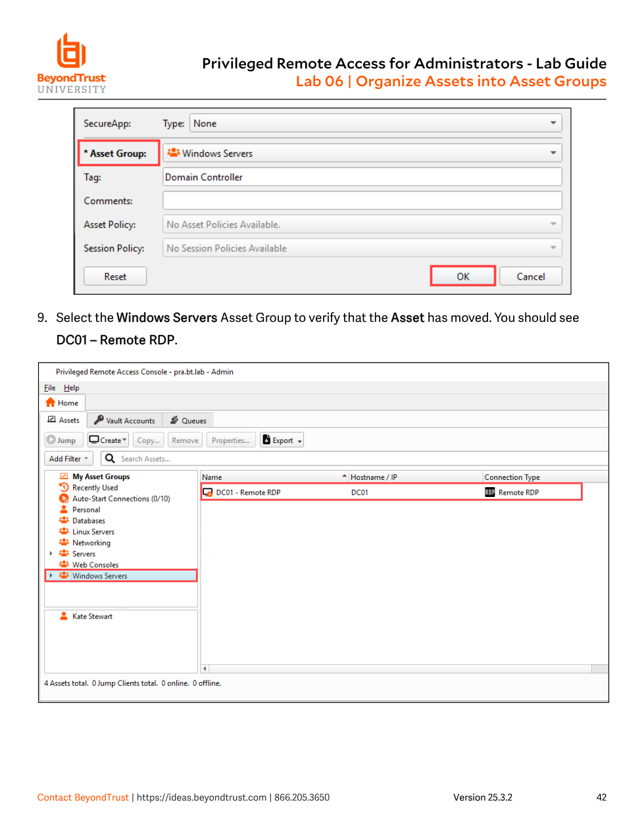Click the Networking group icon
This screenshot has height=834, width=644.
(64, 542)
